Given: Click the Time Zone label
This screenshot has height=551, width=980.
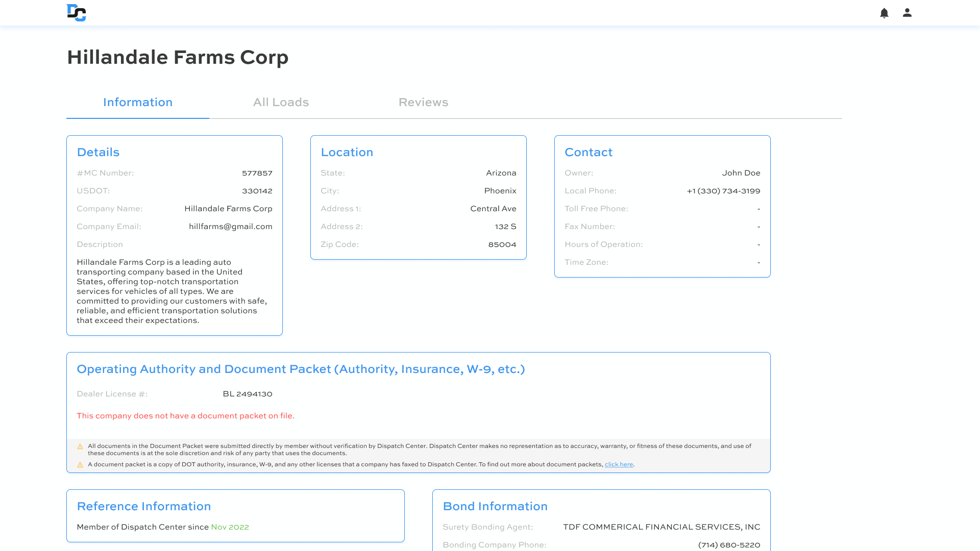Looking at the screenshot, I should click(586, 262).
